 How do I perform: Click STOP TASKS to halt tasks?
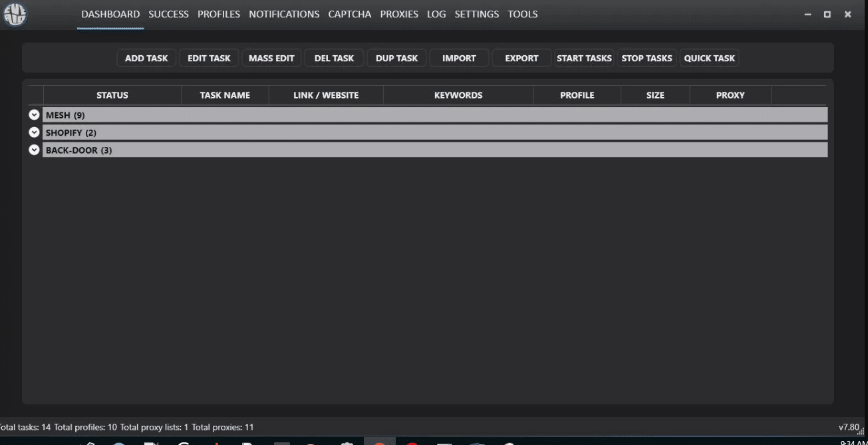click(647, 58)
